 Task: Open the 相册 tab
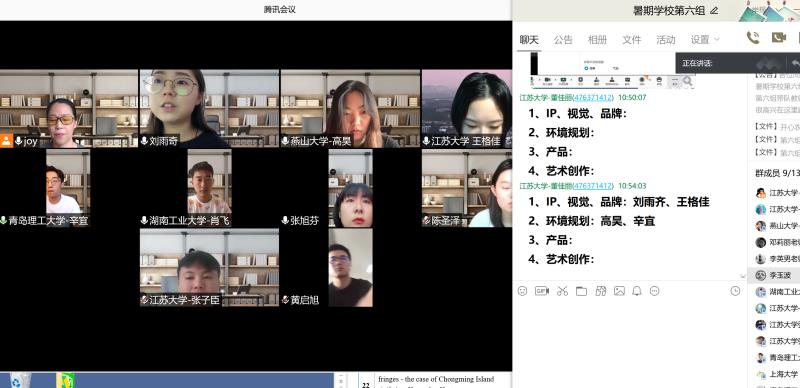tap(597, 40)
